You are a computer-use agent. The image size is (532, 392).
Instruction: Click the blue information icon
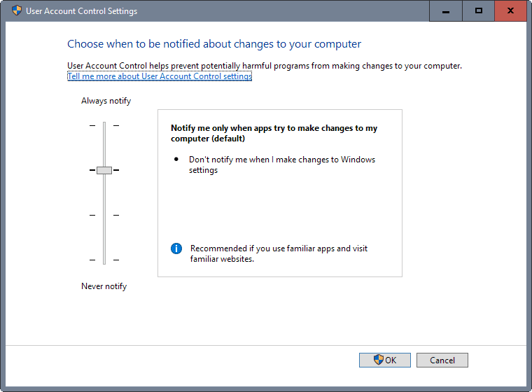pos(176,248)
